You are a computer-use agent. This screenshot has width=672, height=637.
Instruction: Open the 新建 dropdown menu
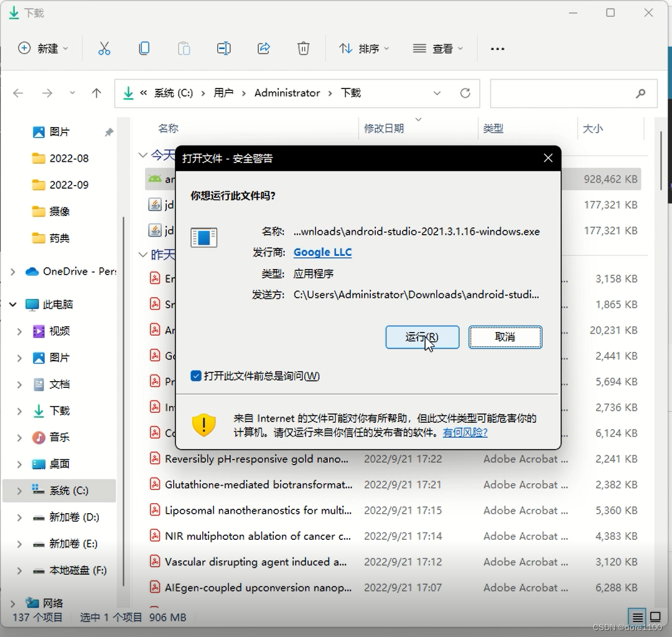(43, 49)
